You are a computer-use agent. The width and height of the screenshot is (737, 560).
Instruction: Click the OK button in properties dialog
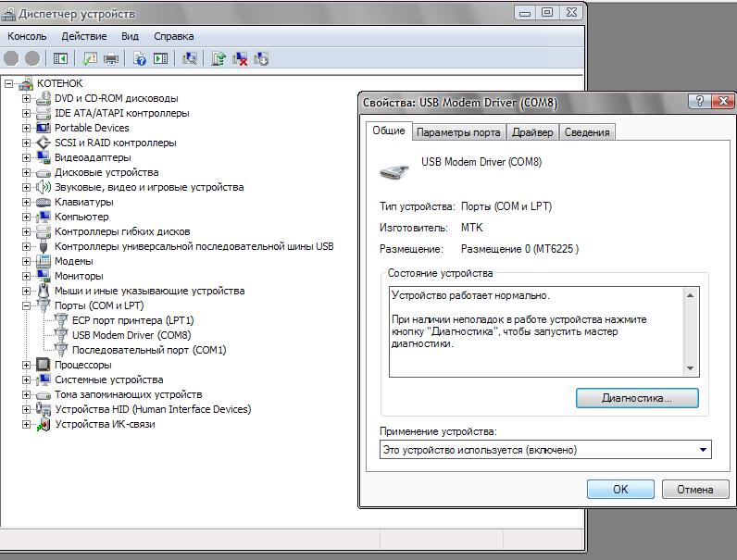click(620, 489)
